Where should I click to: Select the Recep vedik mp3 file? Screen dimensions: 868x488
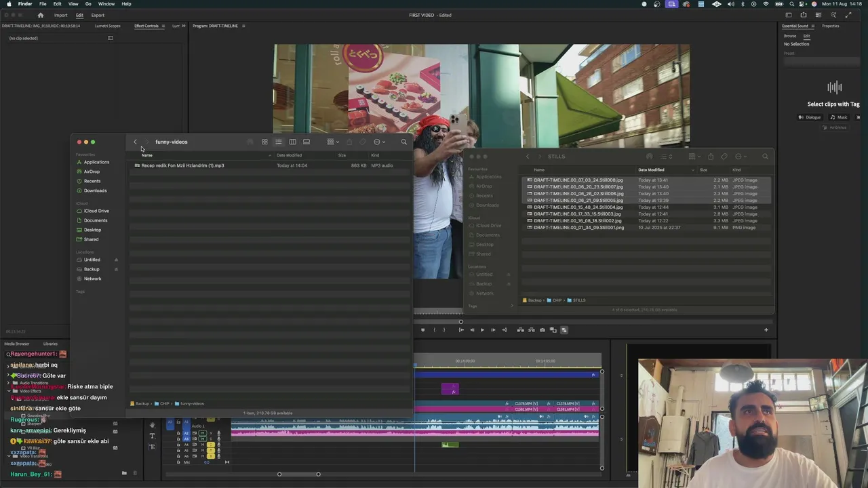pyautogui.click(x=270, y=165)
